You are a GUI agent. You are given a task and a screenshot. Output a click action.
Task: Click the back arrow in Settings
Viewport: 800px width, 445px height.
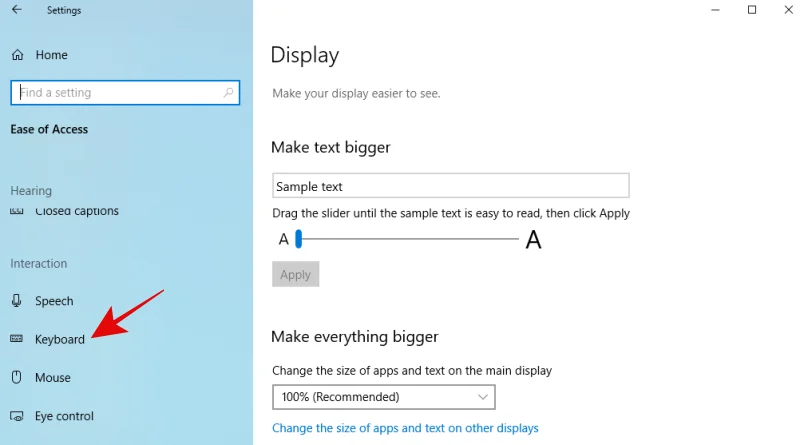tap(16, 10)
